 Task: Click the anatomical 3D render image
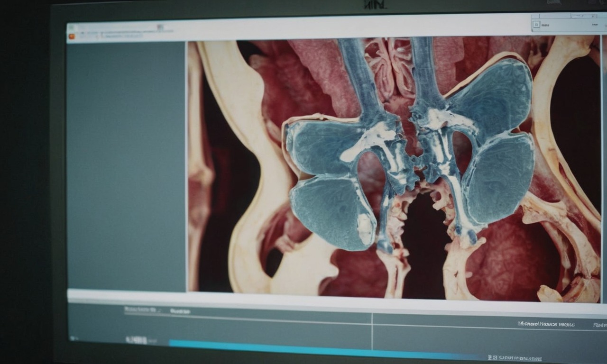(x=395, y=168)
